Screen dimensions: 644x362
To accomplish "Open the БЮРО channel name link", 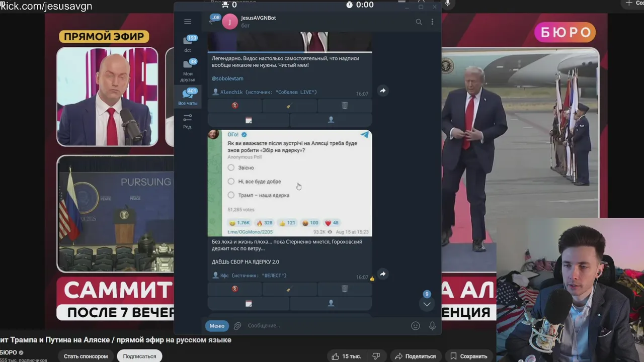I will pyautogui.click(x=9, y=352).
